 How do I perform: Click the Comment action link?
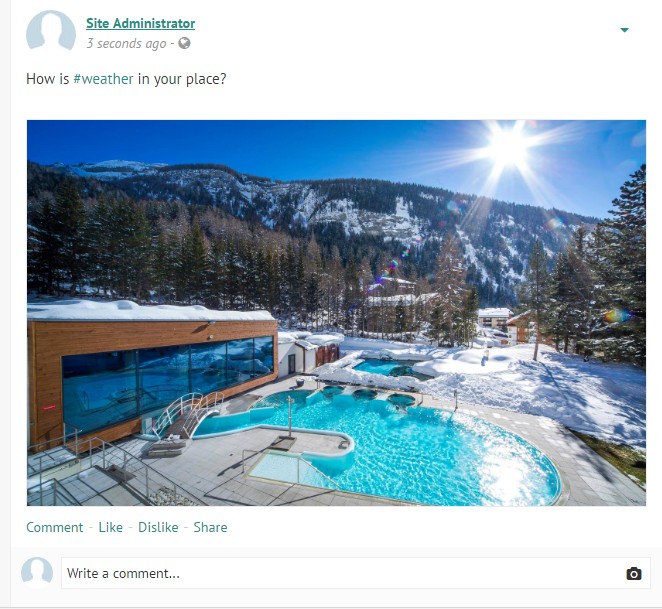[x=55, y=527]
